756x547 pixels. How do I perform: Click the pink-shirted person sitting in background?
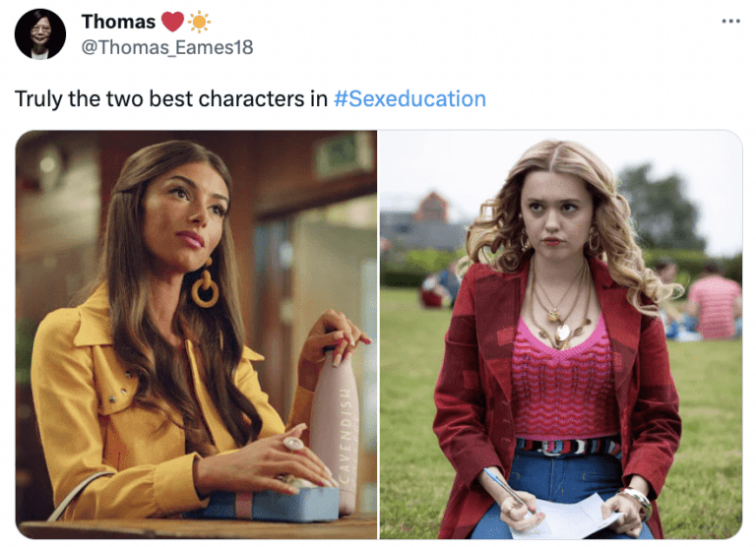(x=715, y=305)
